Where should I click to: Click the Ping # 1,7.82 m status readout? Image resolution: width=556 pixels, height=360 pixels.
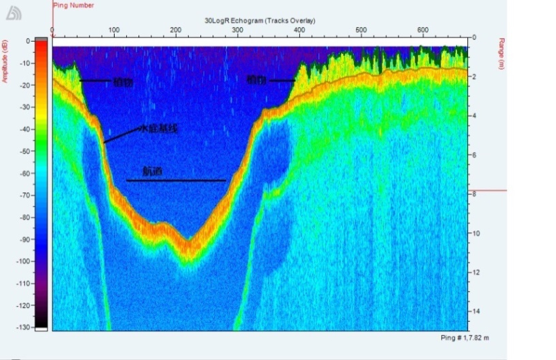pyautogui.click(x=465, y=338)
